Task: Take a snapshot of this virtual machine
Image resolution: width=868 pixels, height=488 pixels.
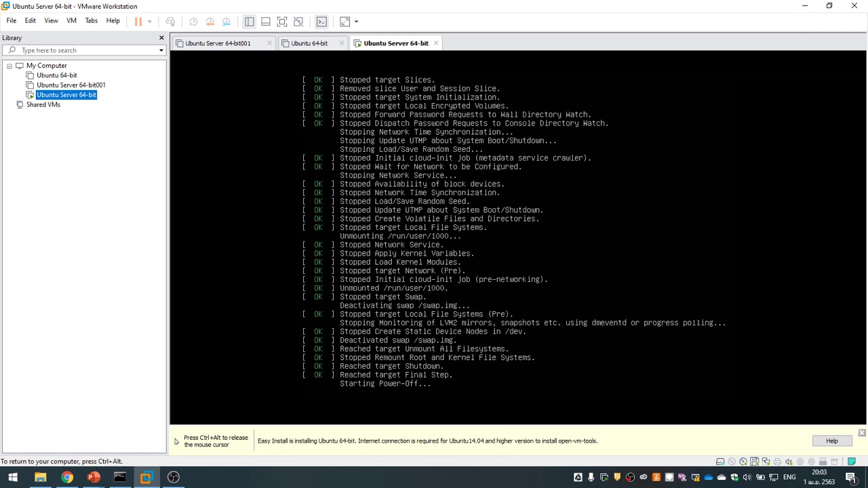Action: (193, 22)
